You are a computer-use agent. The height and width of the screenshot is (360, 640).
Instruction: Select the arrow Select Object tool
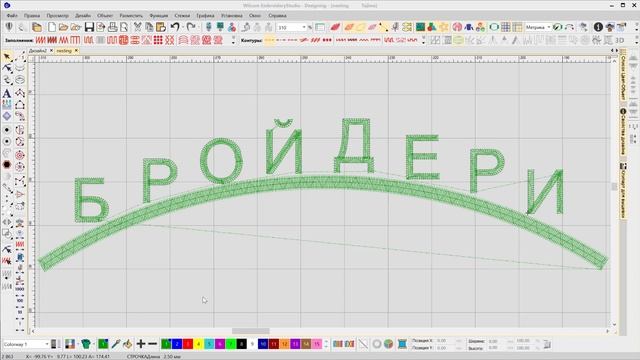pos(7,56)
